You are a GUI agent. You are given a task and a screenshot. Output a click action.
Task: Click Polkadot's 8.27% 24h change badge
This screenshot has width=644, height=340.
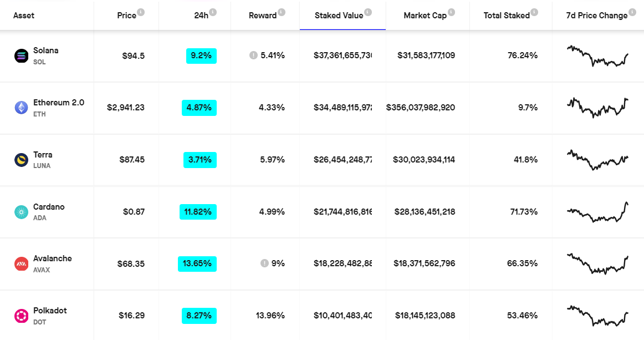click(x=199, y=316)
